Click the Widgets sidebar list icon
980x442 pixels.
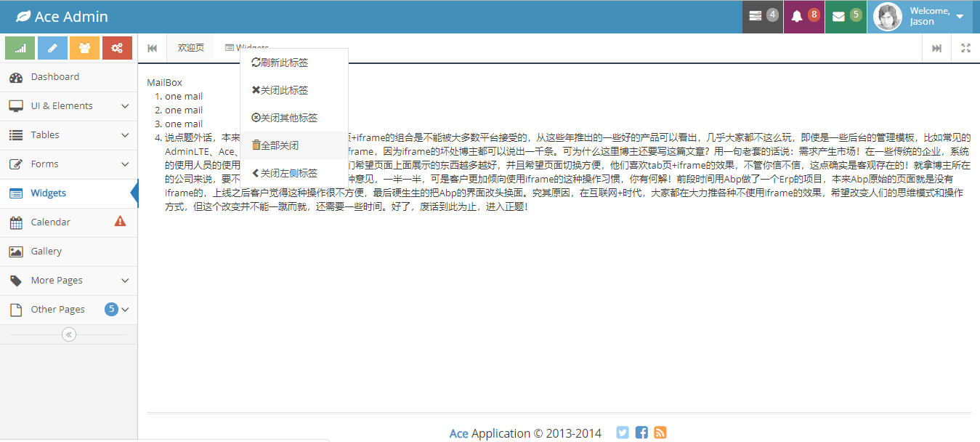click(16, 193)
